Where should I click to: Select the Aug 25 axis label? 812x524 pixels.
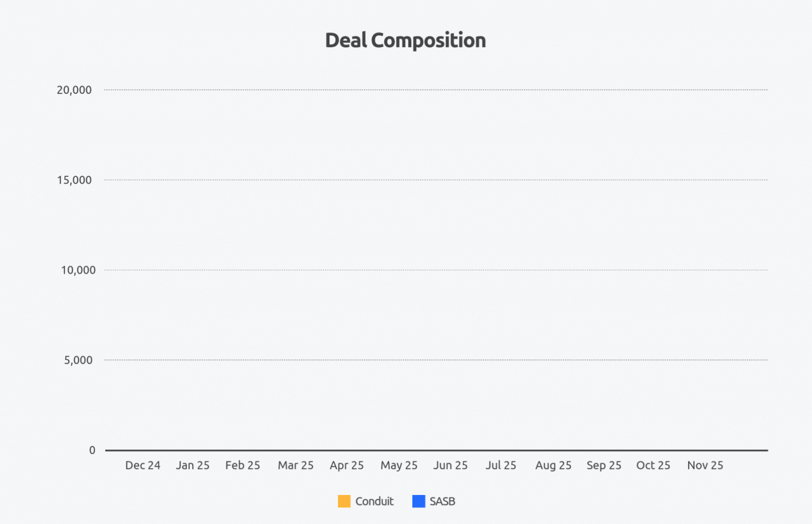[553, 465]
